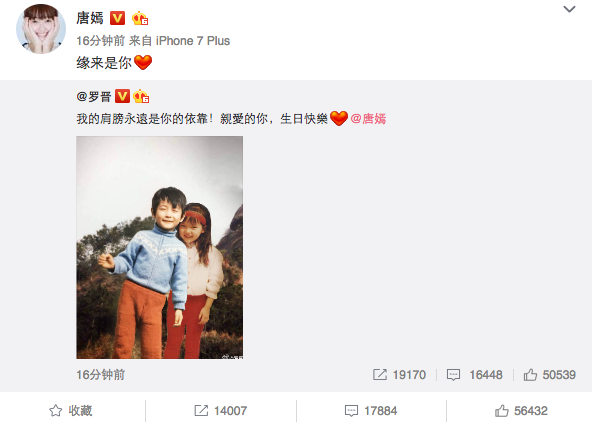Open the childhood photo thumbnail
592x426 pixels.
tap(159, 247)
